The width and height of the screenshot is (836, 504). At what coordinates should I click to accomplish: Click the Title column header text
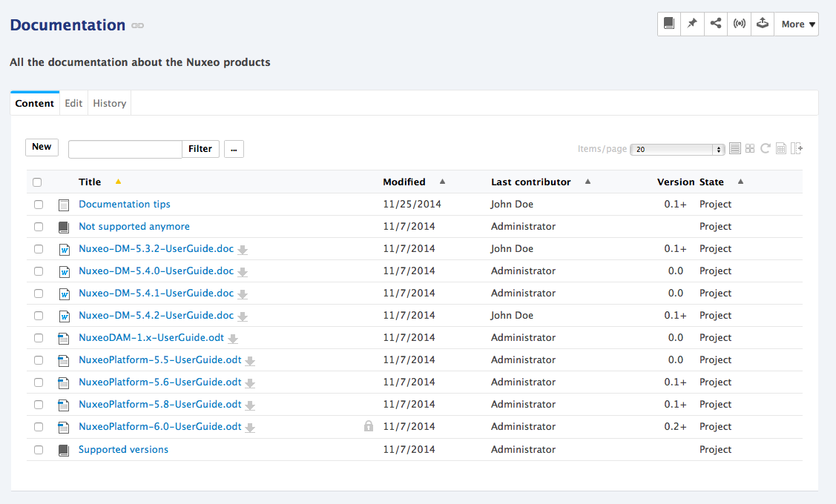pos(90,182)
